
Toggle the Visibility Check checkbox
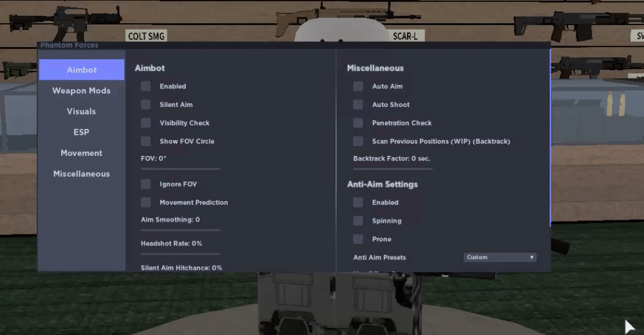pos(146,122)
